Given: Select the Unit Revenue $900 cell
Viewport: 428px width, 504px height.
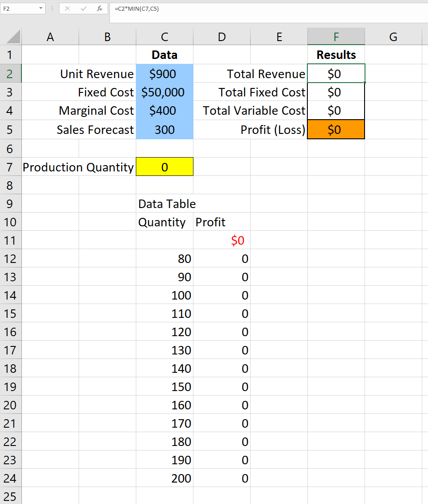Looking at the screenshot, I should tap(164, 74).
